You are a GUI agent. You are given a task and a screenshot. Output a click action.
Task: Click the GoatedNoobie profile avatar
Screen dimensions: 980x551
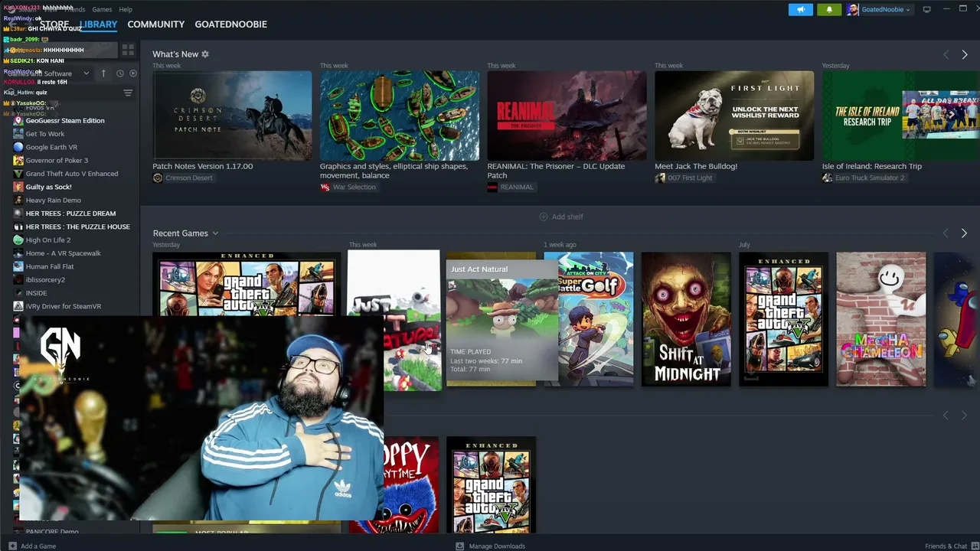853,9
